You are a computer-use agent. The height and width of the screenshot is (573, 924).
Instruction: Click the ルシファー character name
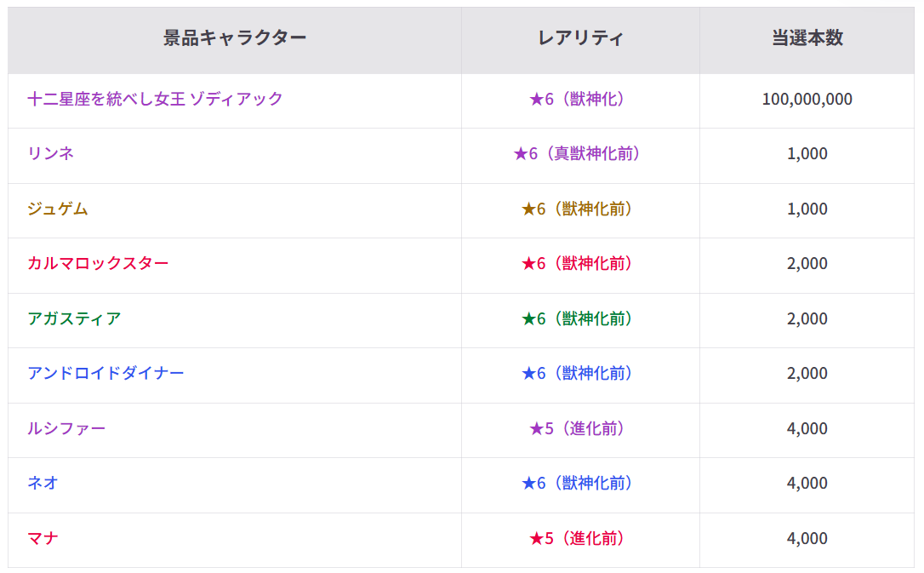click(66, 428)
